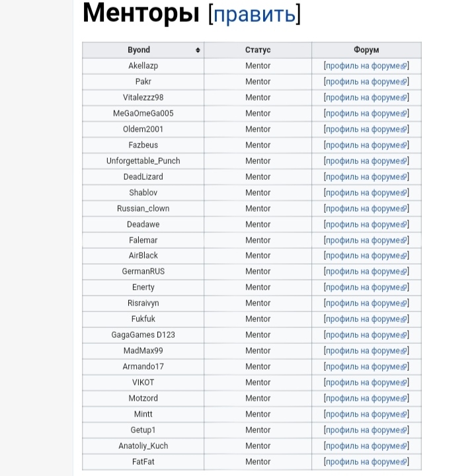Click external link icon in MeGaOmeGa005 row
The width and height of the screenshot is (476, 476).
tap(403, 114)
